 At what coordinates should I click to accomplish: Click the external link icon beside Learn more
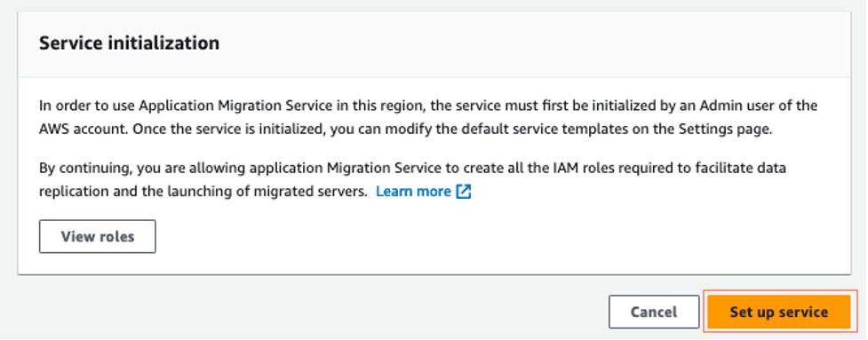point(464,192)
